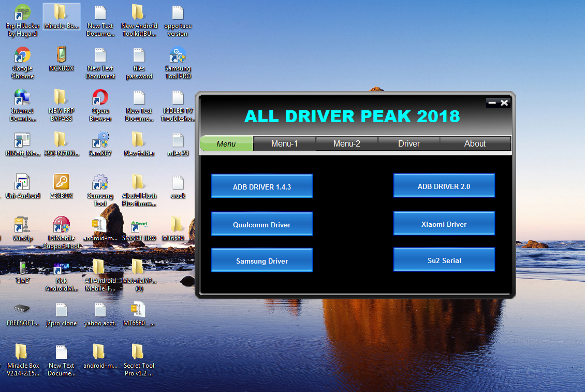Click Xiaomi Driver button
This screenshot has height=392, width=585.
[444, 224]
